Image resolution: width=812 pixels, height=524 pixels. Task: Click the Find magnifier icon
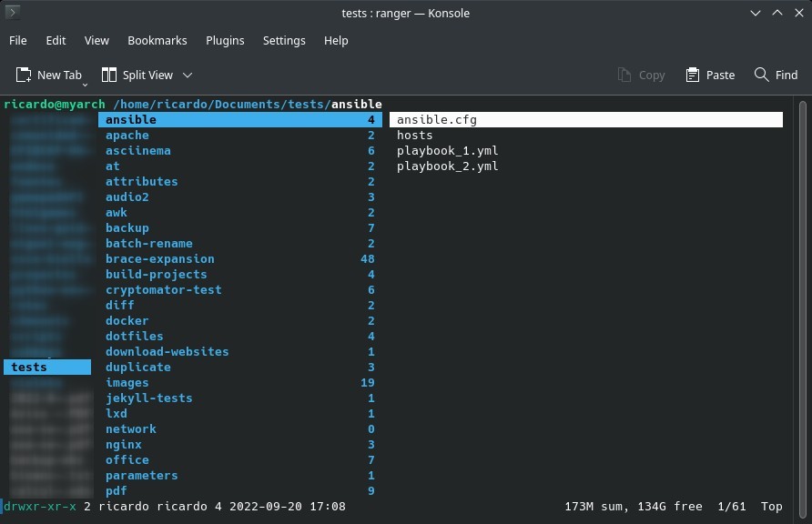point(761,75)
